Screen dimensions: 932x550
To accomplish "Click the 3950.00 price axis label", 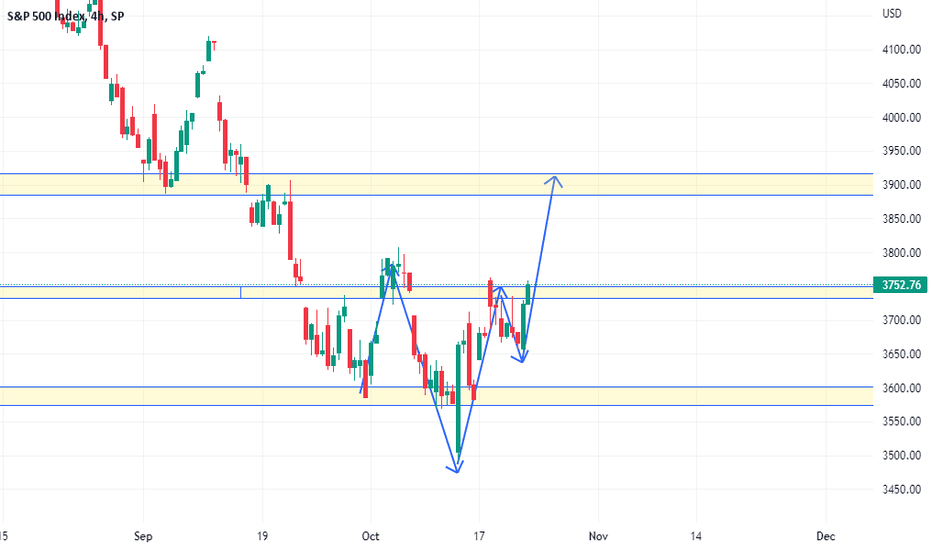I will tap(902, 151).
